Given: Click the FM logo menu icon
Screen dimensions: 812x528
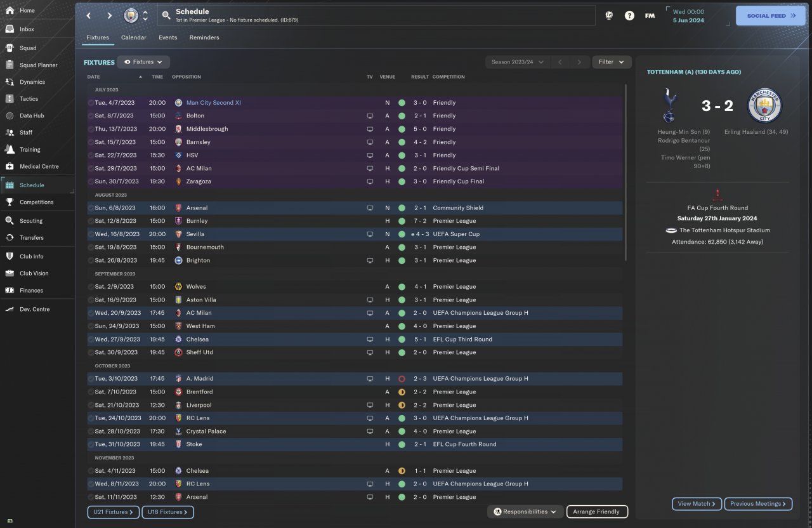Looking at the screenshot, I should pyautogui.click(x=650, y=16).
